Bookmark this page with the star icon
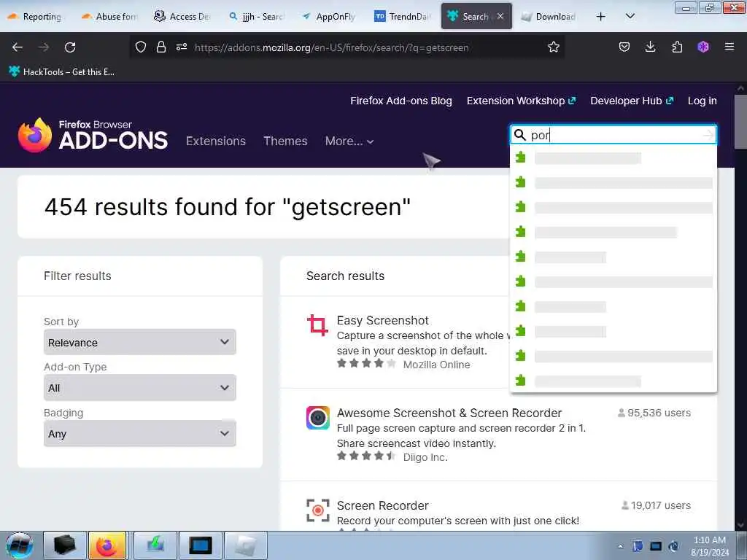The height and width of the screenshot is (560, 747). point(553,47)
